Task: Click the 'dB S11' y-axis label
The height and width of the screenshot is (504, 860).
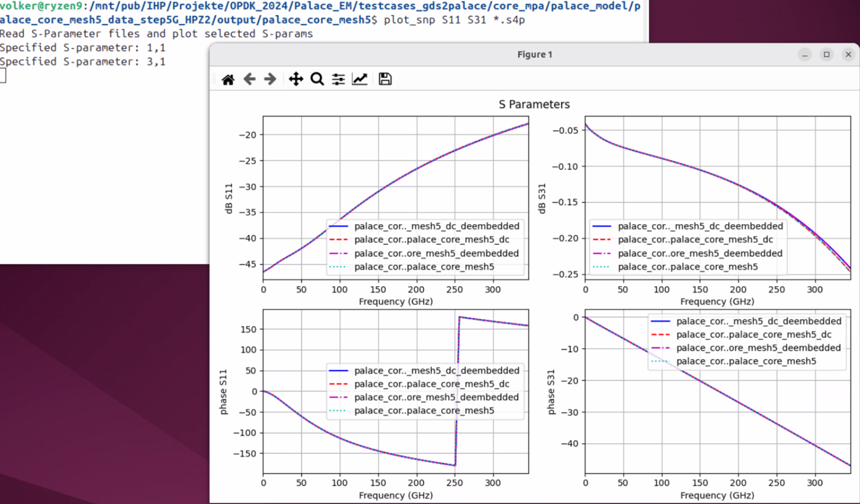Action: click(x=229, y=198)
